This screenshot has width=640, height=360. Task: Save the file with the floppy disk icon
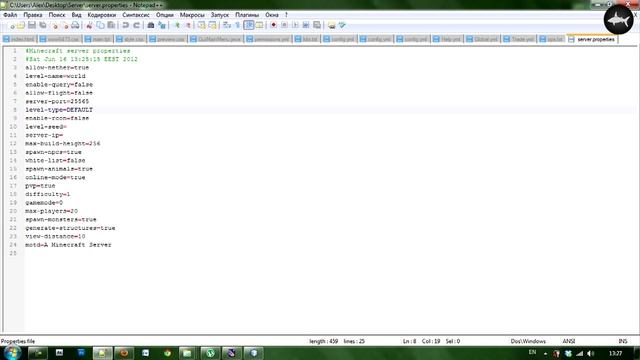coord(32,25)
